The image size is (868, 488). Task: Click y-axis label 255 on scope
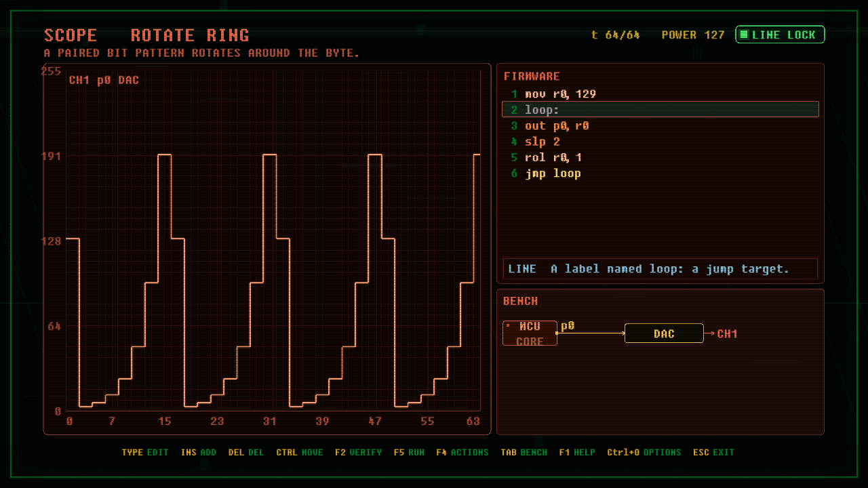pyautogui.click(x=51, y=71)
